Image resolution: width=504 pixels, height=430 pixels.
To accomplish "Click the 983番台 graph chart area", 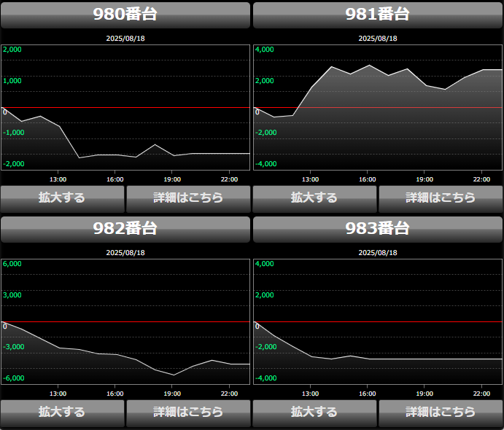I will [x=378, y=321].
